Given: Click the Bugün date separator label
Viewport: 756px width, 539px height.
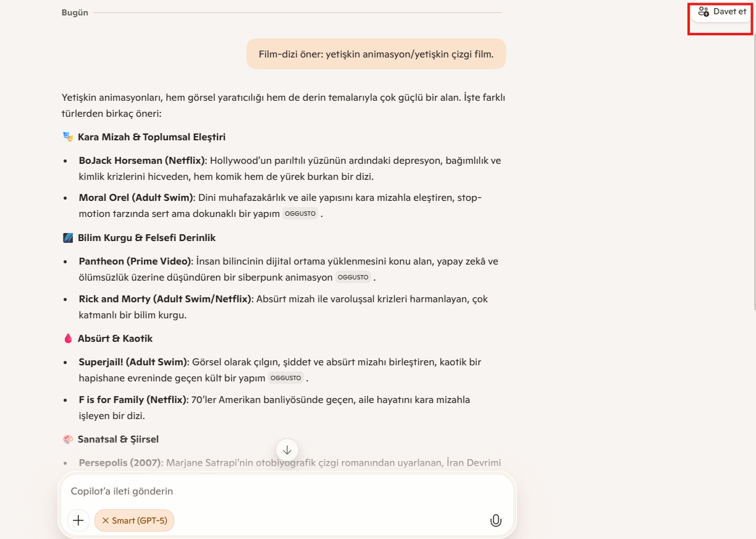Looking at the screenshot, I should (x=75, y=12).
